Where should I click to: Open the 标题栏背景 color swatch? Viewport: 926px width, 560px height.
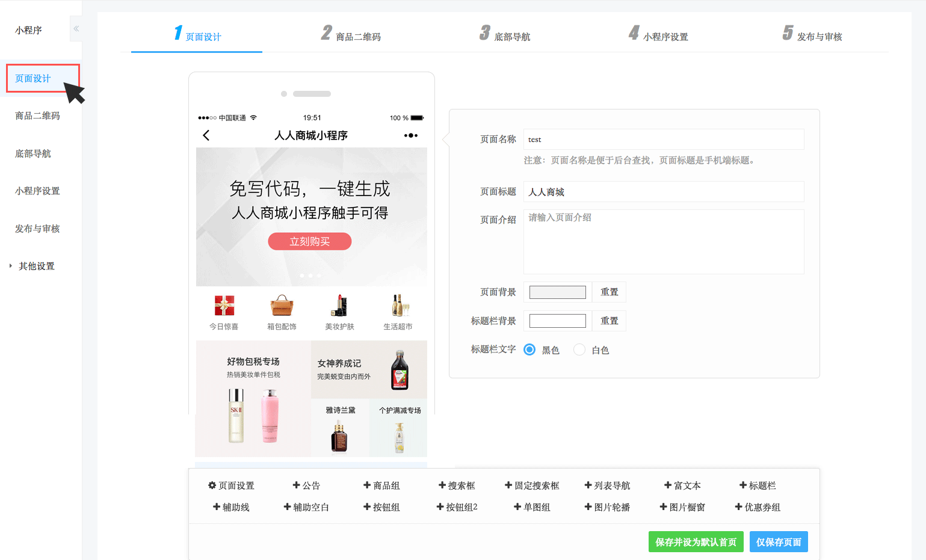click(x=557, y=321)
